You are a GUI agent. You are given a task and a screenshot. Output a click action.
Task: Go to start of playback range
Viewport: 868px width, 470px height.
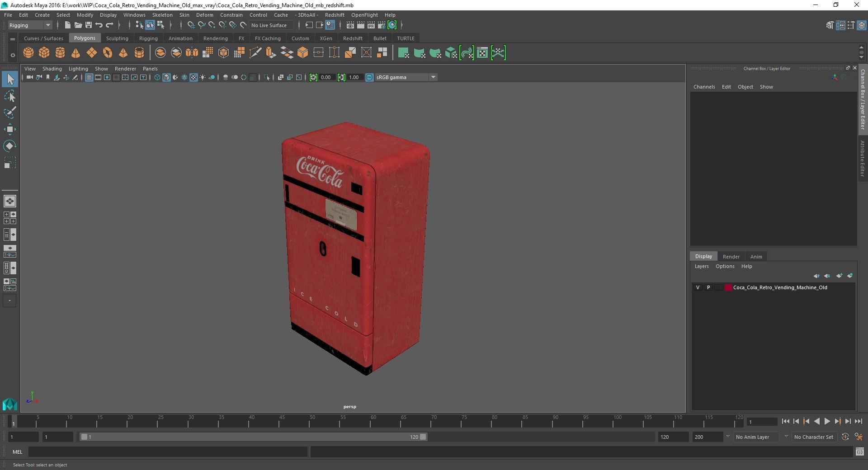[x=785, y=421]
